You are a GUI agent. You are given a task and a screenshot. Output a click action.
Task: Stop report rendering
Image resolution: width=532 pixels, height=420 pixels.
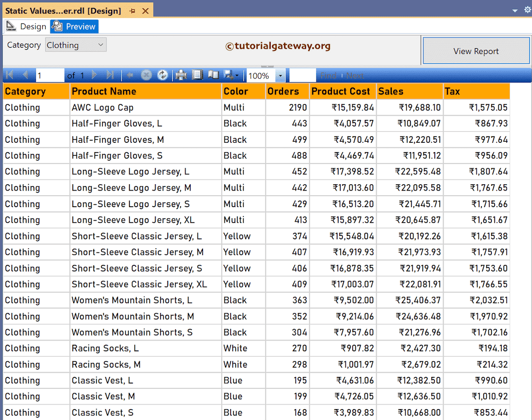click(146, 75)
